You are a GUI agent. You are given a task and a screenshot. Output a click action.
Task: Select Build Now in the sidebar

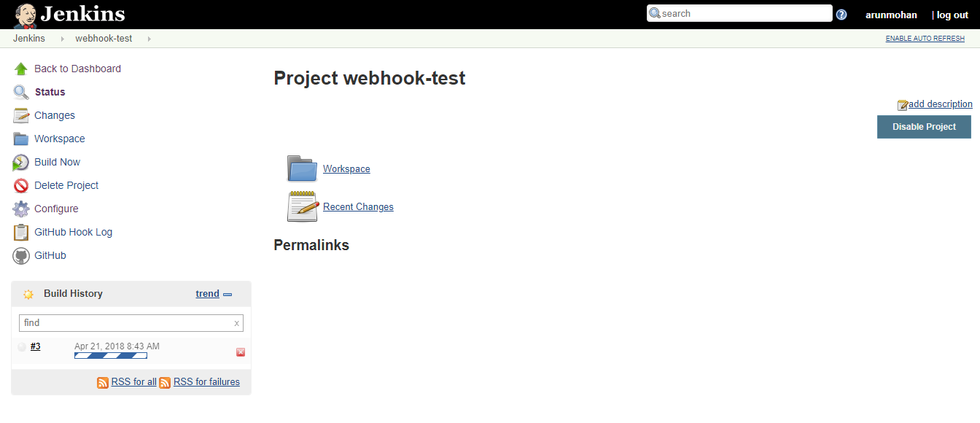[56, 162]
